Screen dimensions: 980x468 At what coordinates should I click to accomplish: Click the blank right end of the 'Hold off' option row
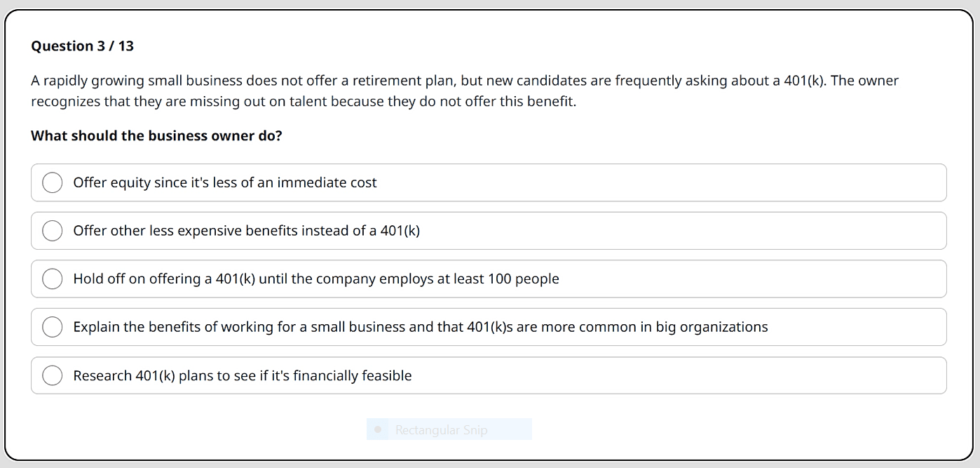click(x=841, y=279)
